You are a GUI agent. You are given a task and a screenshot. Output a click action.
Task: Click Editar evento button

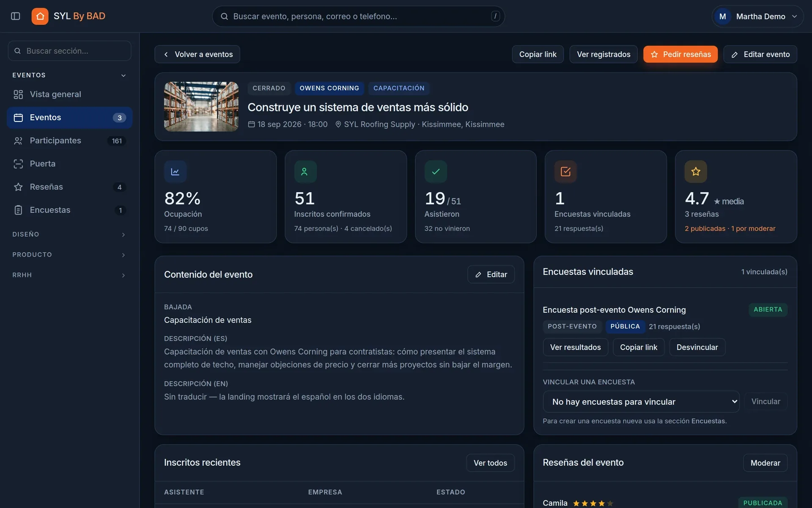click(760, 54)
